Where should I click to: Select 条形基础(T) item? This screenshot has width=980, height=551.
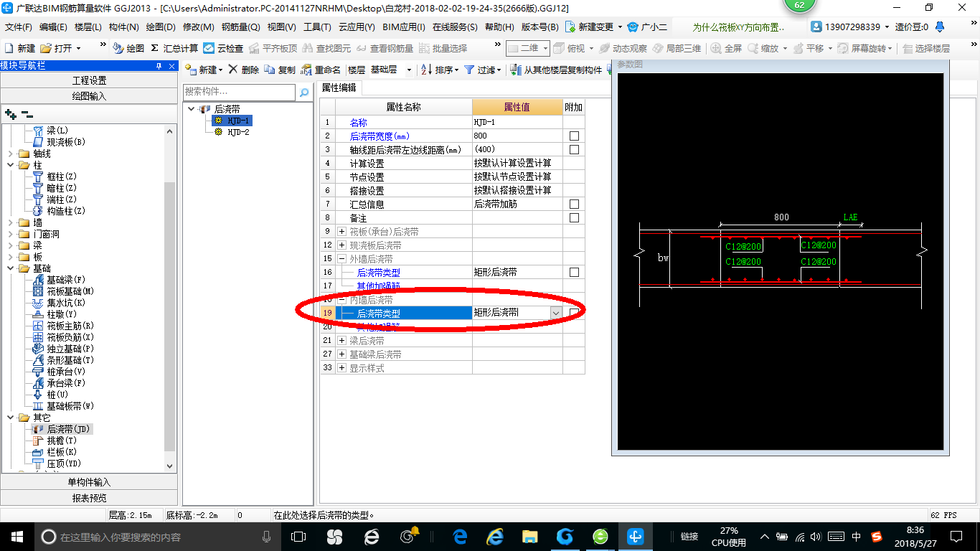pyautogui.click(x=63, y=360)
